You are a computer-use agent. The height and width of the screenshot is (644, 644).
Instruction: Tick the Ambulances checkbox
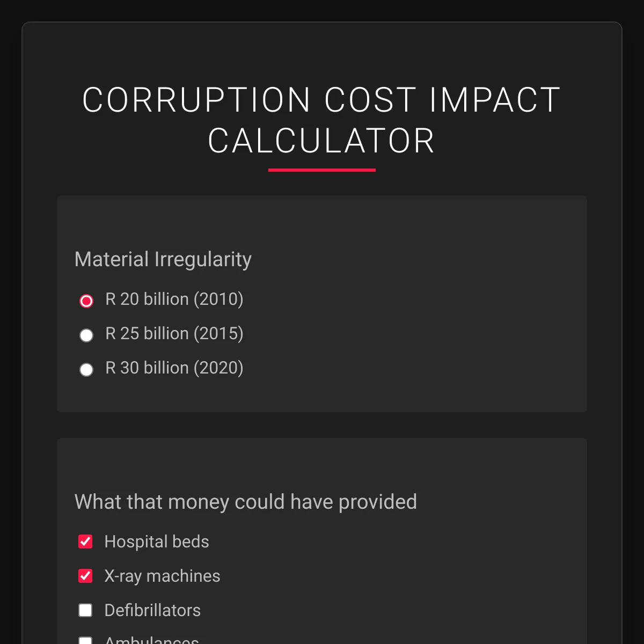point(85,641)
